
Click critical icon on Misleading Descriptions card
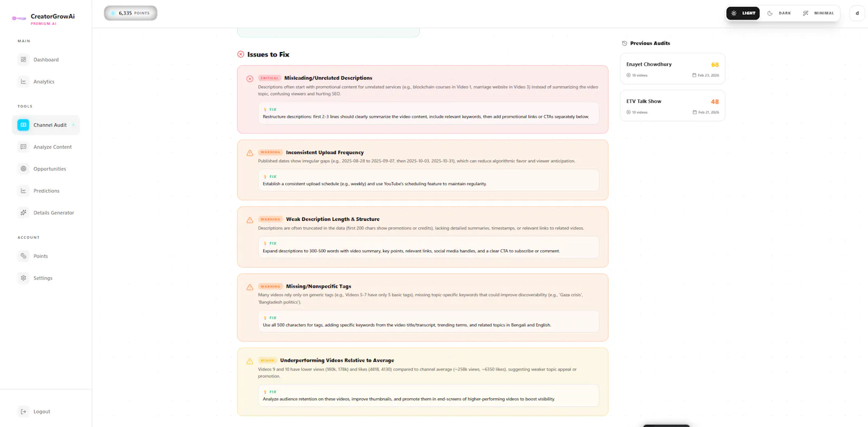tap(250, 79)
